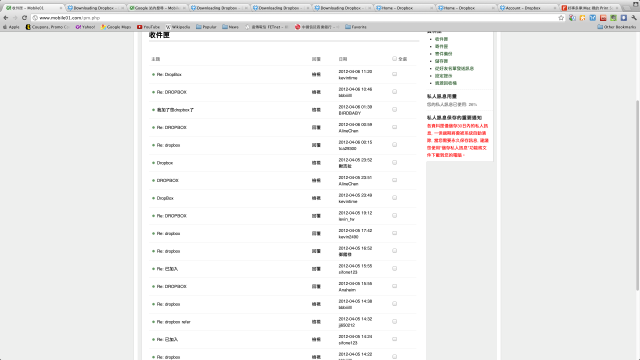Open the YouTube bookmark
The image size is (640, 360).
pos(148,27)
